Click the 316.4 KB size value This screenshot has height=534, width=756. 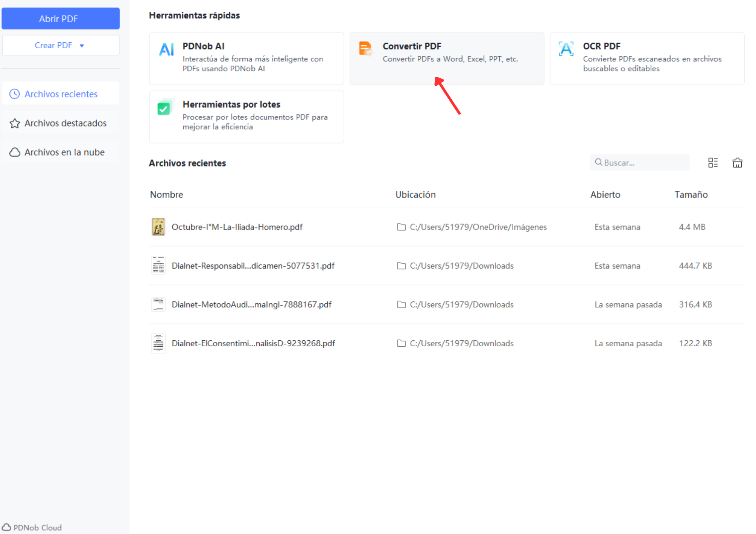696,304
